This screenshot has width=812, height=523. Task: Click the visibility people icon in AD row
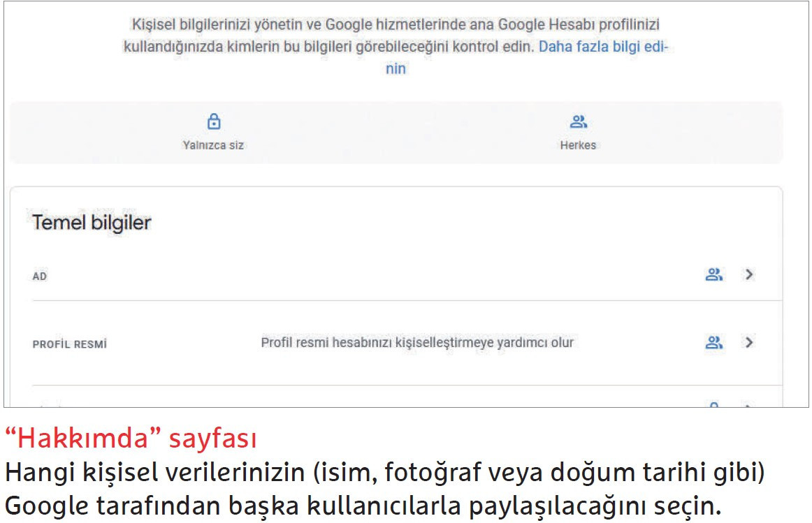coord(714,274)
